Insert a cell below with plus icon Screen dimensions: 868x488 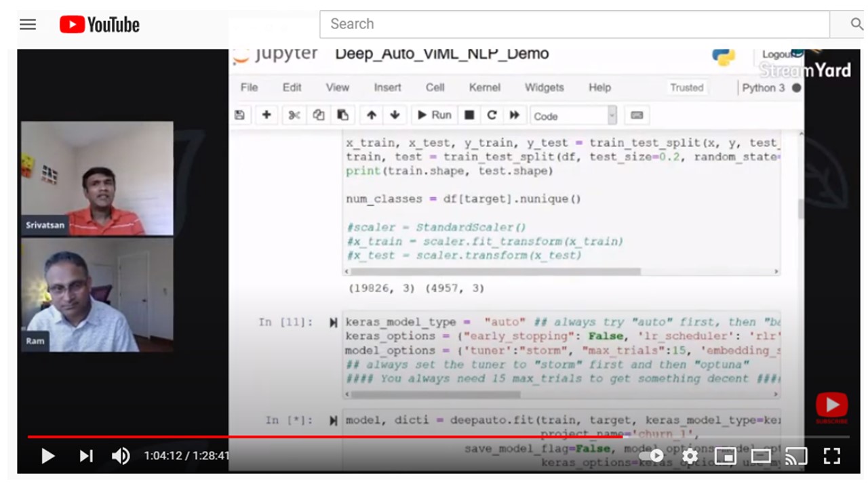pos(267,115)
